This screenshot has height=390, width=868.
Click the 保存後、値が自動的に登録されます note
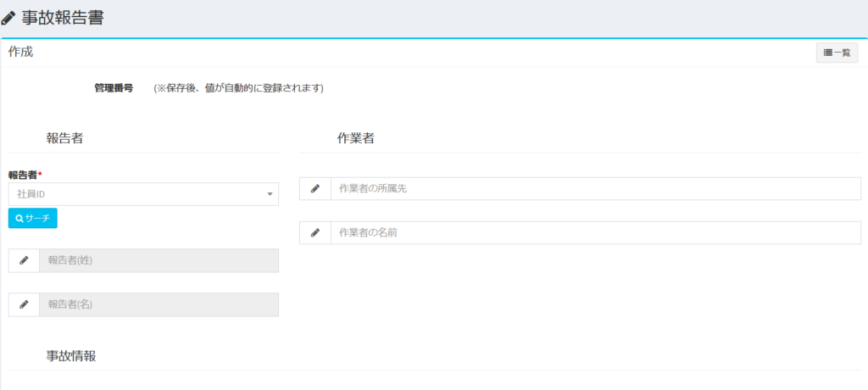[x=238, y=88]
